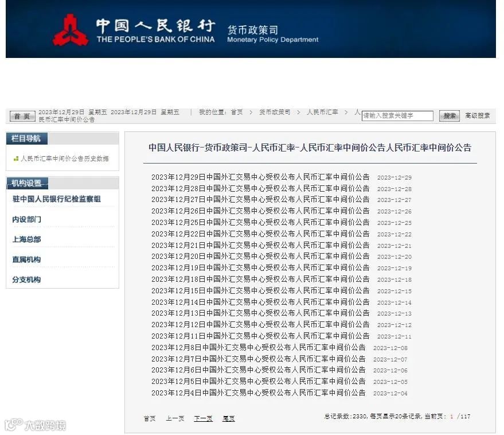Image resolution: width=504 pixels, height=435 pixels.
Task: Open the 2023年12月29日 exchange rate announcement
Action: (x=260, y=177)
